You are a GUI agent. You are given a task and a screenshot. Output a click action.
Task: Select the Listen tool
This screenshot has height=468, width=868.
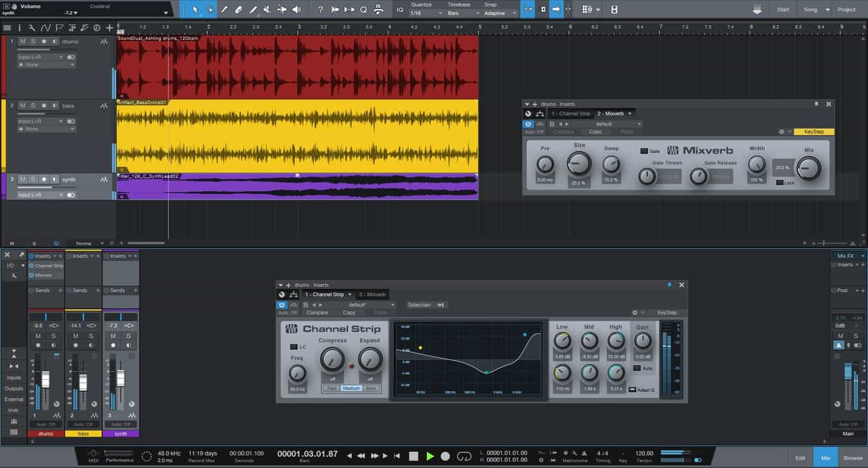296,9
